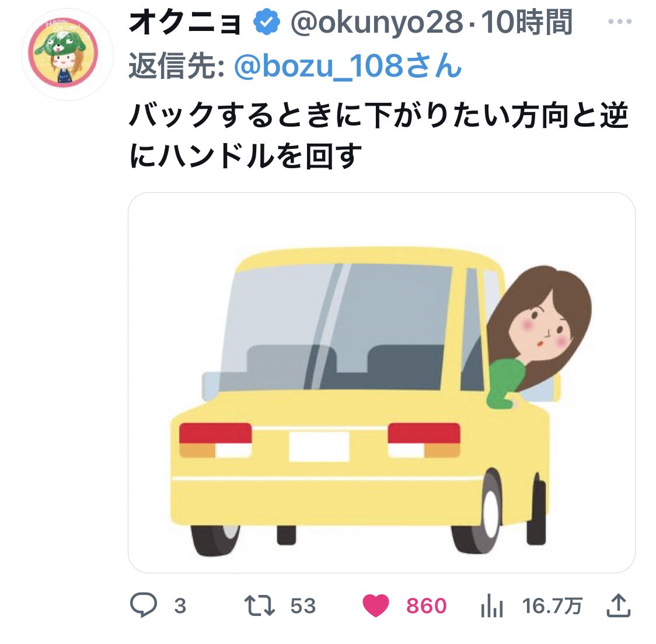The width and height of the screenshot is (656, 644).
Task: Click the @okunyo28 username handle
Action: click(376, 22)
